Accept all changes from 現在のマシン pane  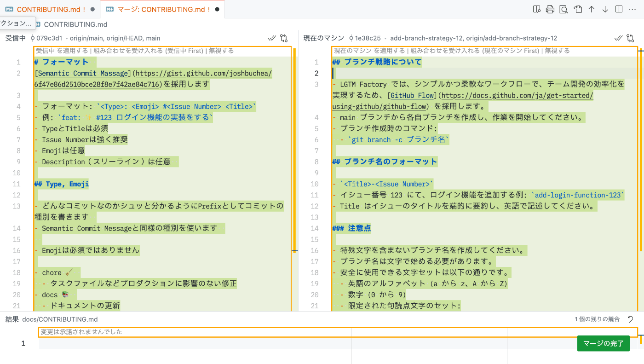(x=618, y=38)
